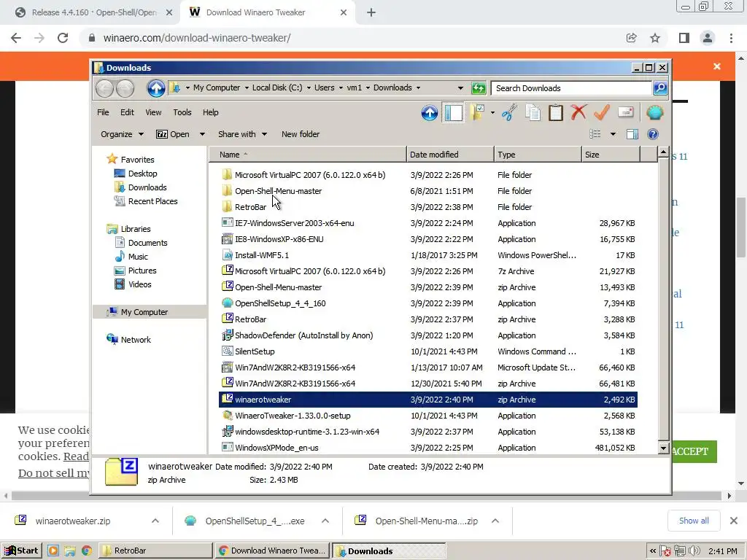747x560 pixels.
Task: Open the dropdown arrow beside the folder options icon
Action: [x=492, y=113]
